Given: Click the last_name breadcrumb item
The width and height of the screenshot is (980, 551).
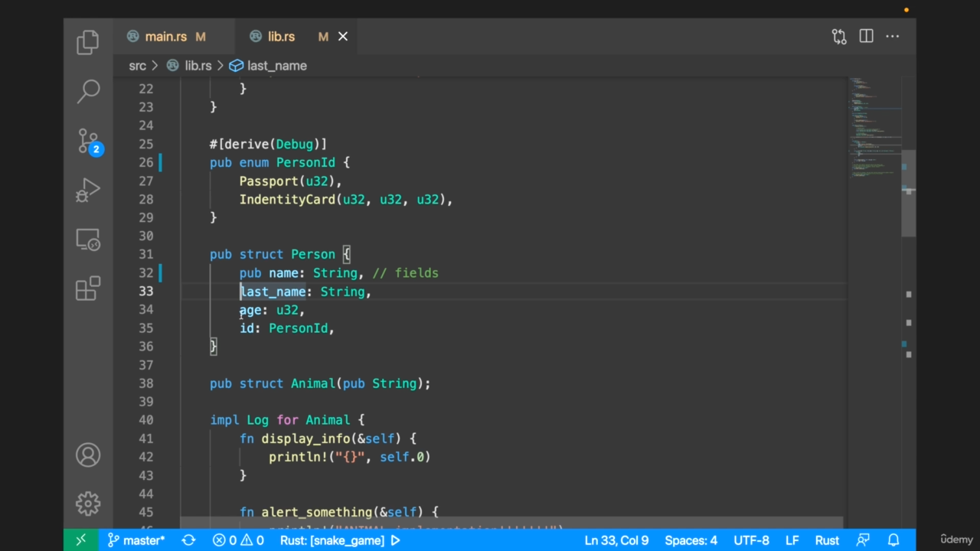Looking at the screenshot, I should pos(276,66).
